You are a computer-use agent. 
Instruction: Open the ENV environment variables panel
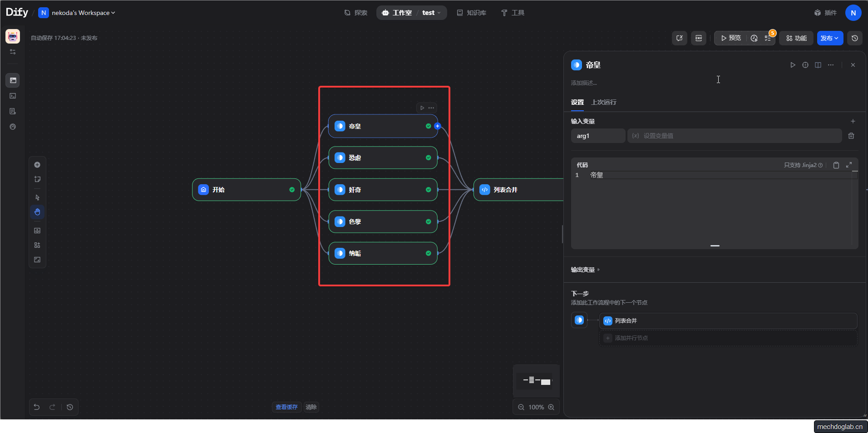tap(699, 38)
